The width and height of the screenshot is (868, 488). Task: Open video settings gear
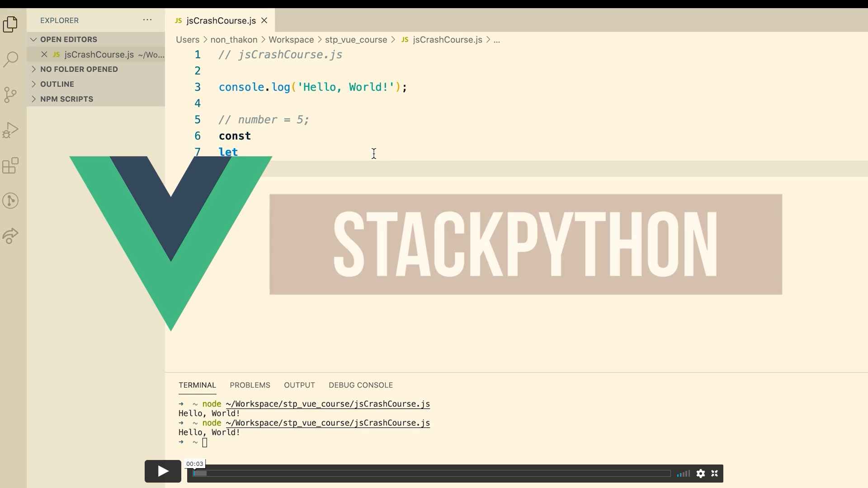click(x=701, y=474)
